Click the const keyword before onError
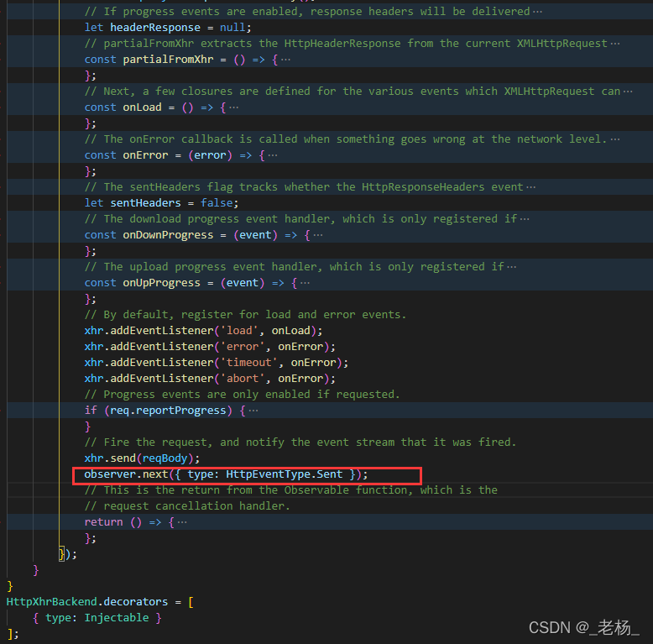653x644 pixels. tap(100, 155)
